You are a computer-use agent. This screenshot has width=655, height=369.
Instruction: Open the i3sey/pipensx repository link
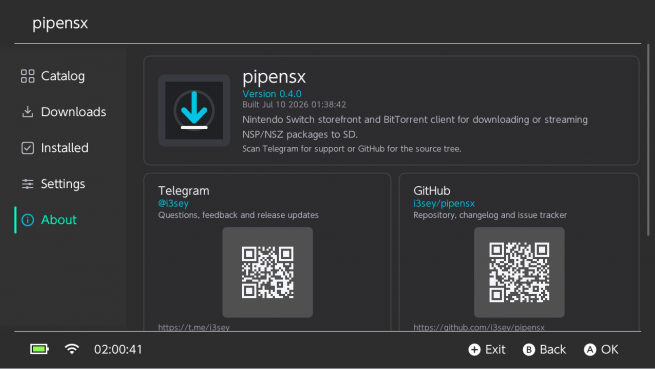point(444,204)
